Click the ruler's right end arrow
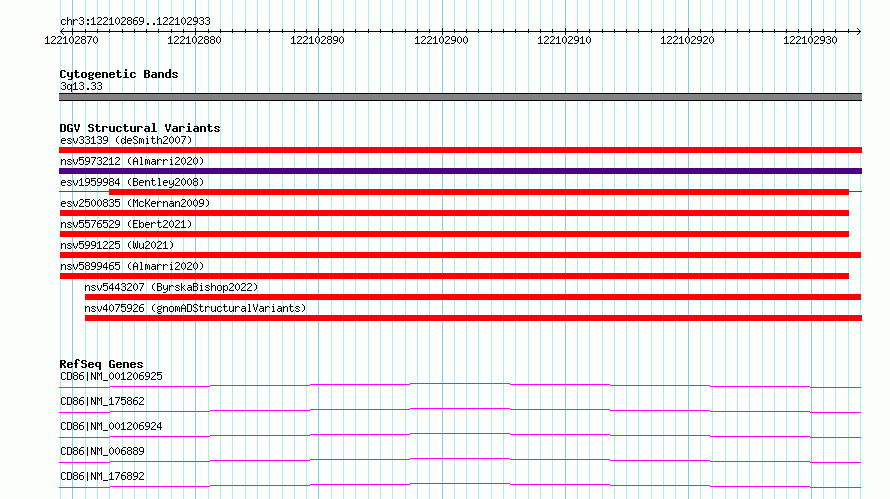This screenshot has height=499, width=890. click(858, 31)
